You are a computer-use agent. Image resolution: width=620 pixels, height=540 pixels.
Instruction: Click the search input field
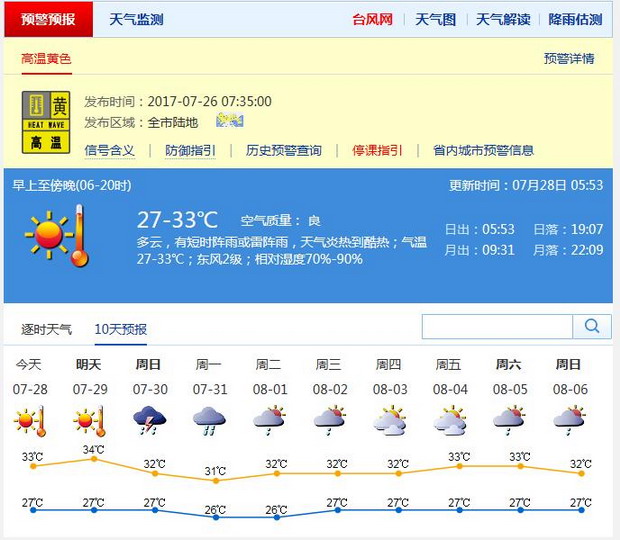coord(496,326)
